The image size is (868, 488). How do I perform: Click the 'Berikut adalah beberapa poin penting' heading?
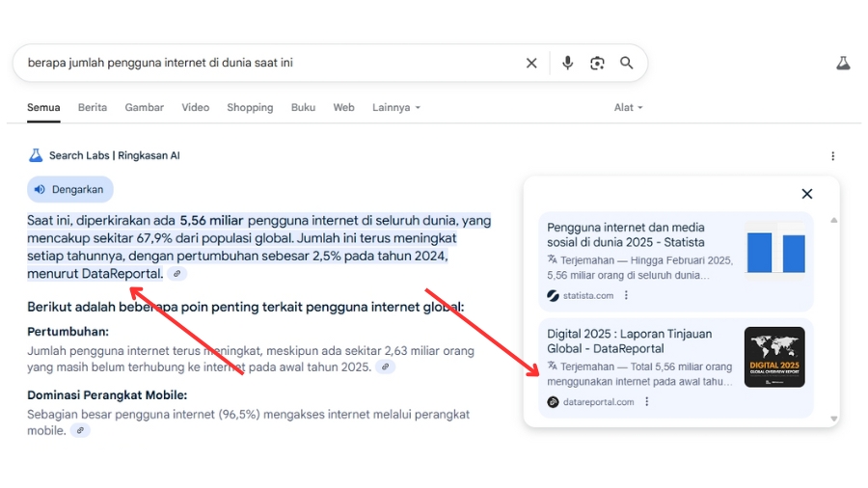[x=246, y=307]
